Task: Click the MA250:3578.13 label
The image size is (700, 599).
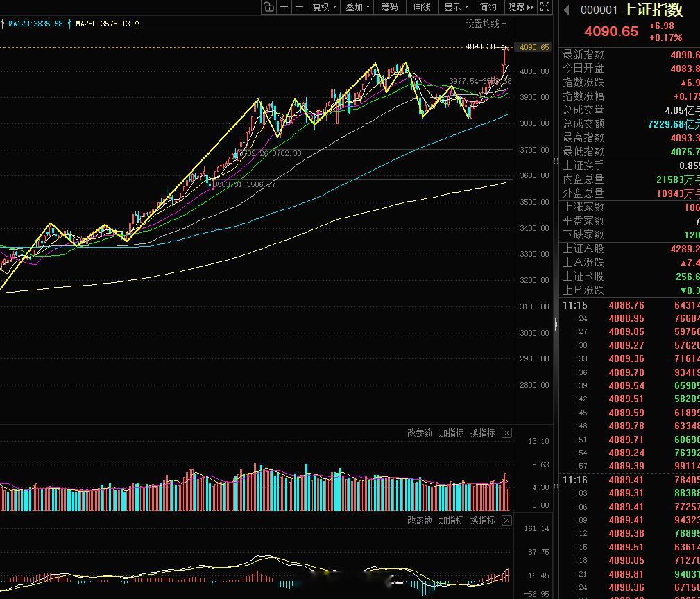Action: pyautogui.click(x=103, y=24)
